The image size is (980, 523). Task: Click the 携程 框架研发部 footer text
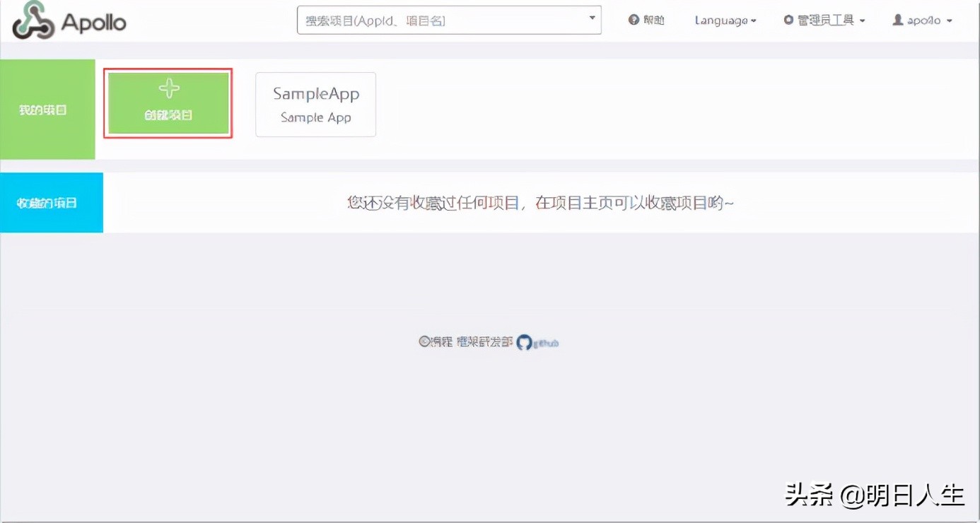(x=466, y=342)
